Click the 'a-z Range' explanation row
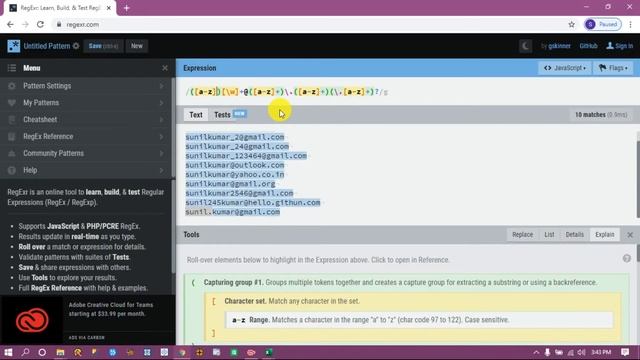The image size is (640, 360). 419,320
